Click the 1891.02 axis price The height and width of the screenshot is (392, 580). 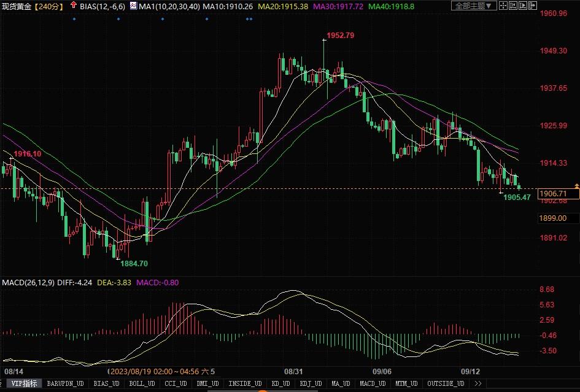(x=554, y=238)
